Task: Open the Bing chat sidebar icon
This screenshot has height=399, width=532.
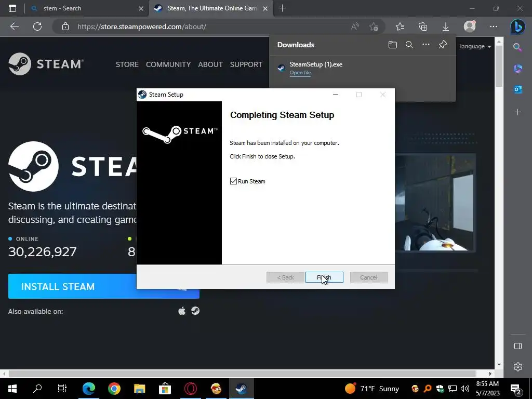Action: pyautogui.click(x=518, y=27)
